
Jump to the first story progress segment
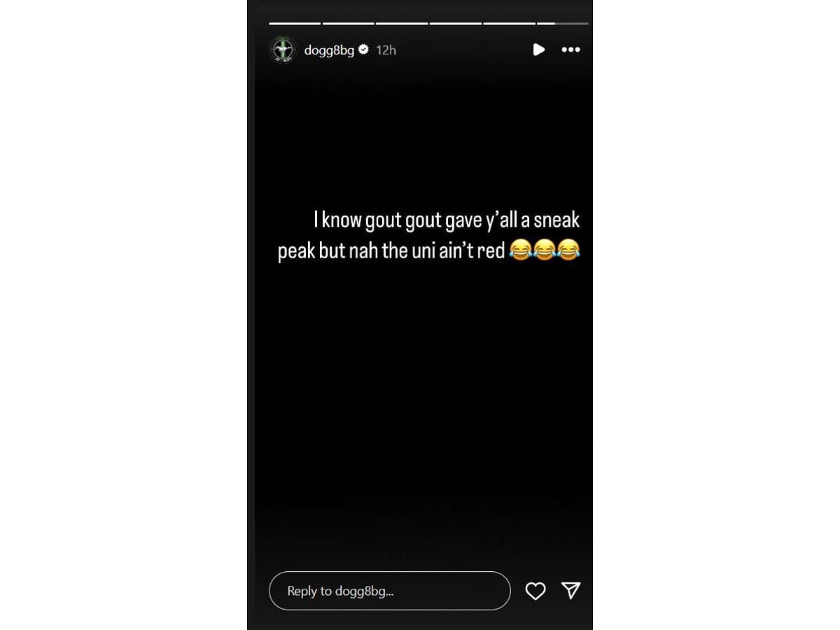(295, 24)
